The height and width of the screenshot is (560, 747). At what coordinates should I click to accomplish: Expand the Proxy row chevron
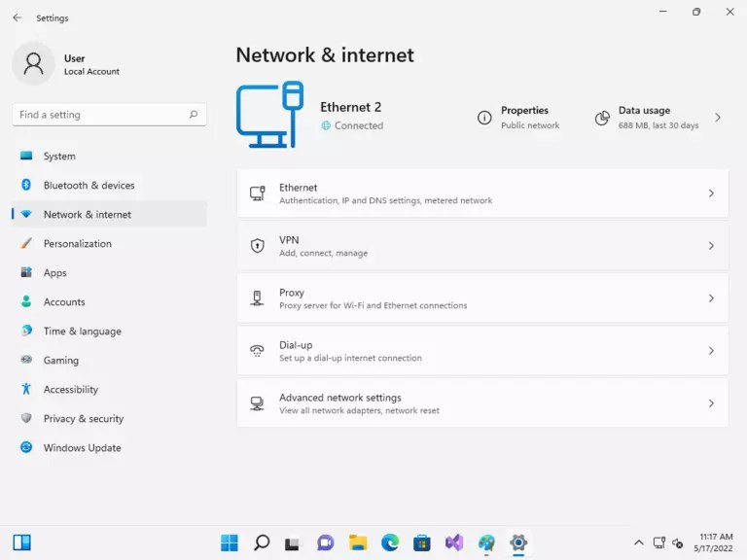[x=711, y=298]
